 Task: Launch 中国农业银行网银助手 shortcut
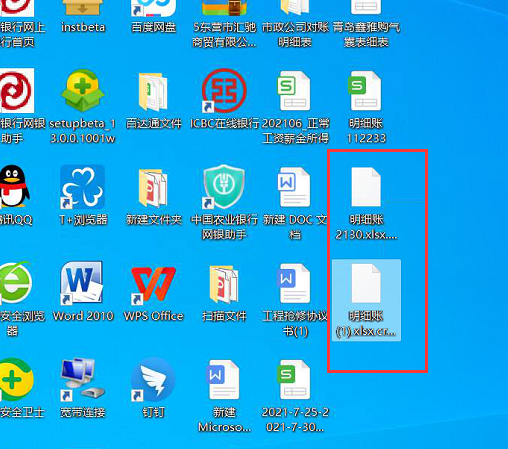point(224,187)
